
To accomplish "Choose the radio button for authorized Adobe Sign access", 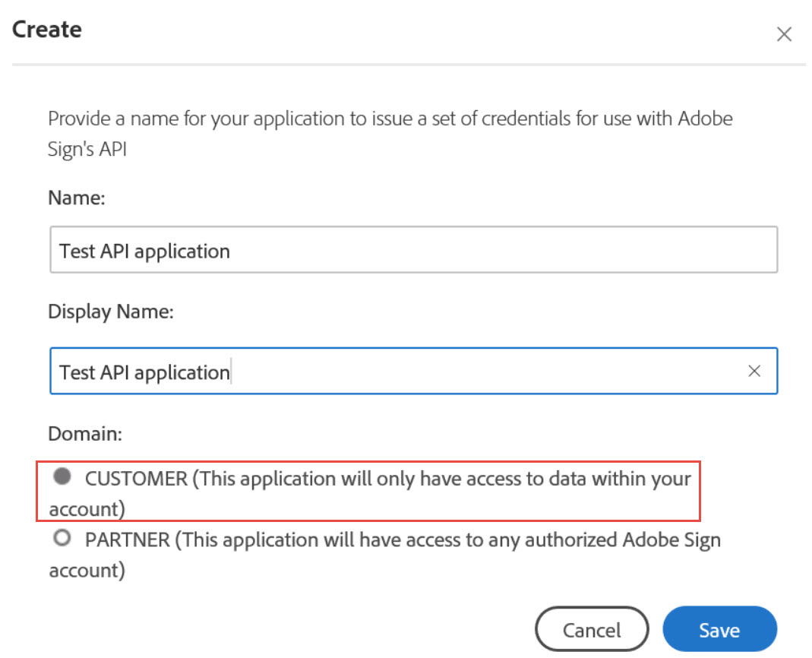I will [62, 538].
